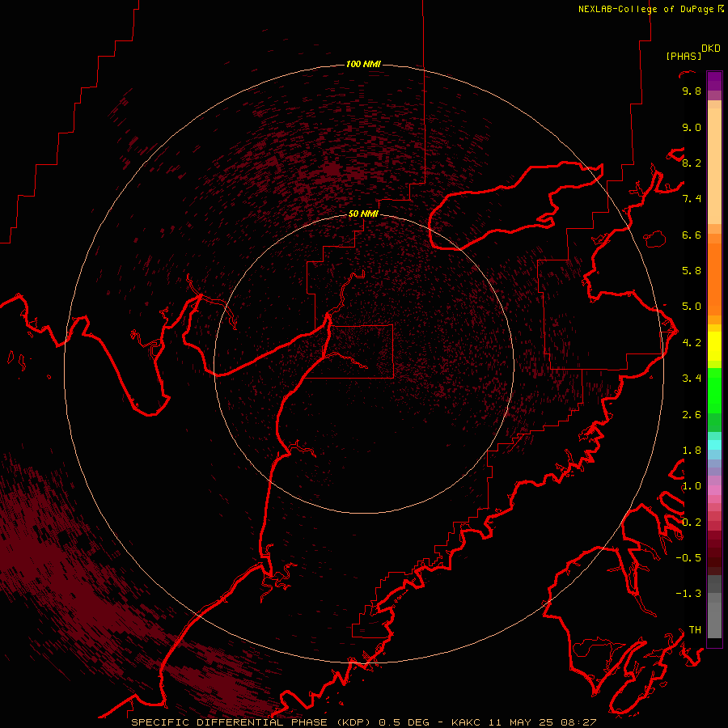The width and height of the screenshot is (728, 728).
Task: Click the purple band at the top of the color scale
Action: coord(714,81)
